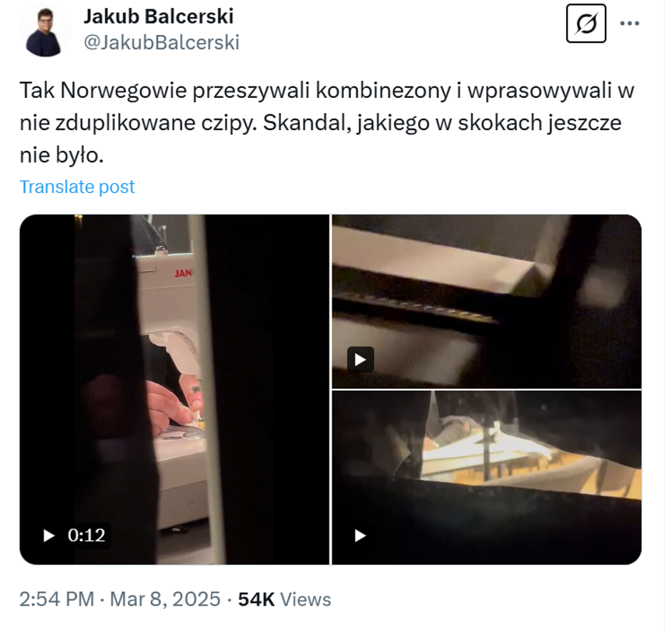Open the @JakubBalcerski handle link
Viewport: 672px width, 632px height.
click(163, 43)
